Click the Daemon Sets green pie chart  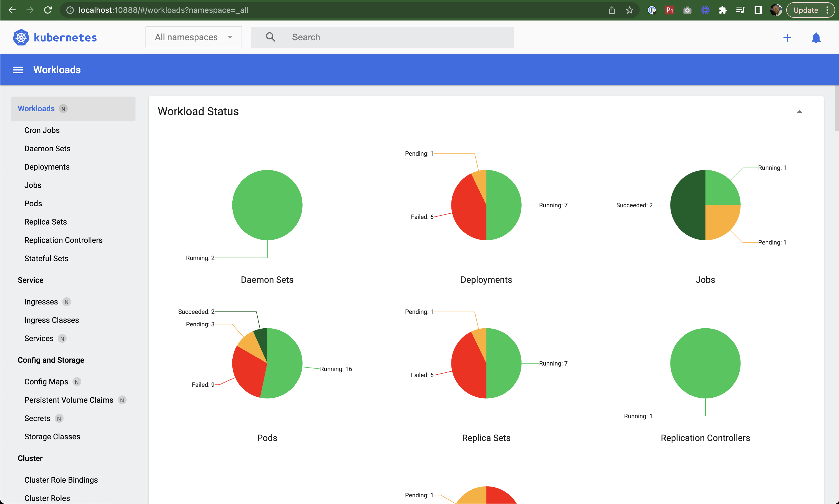click(x=267, y=205)
